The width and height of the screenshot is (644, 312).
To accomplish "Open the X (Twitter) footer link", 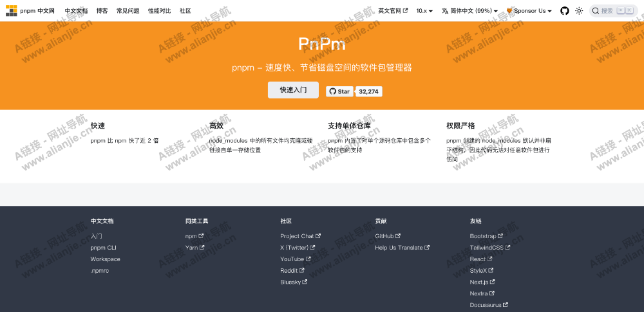I will [x=298, y=248].
